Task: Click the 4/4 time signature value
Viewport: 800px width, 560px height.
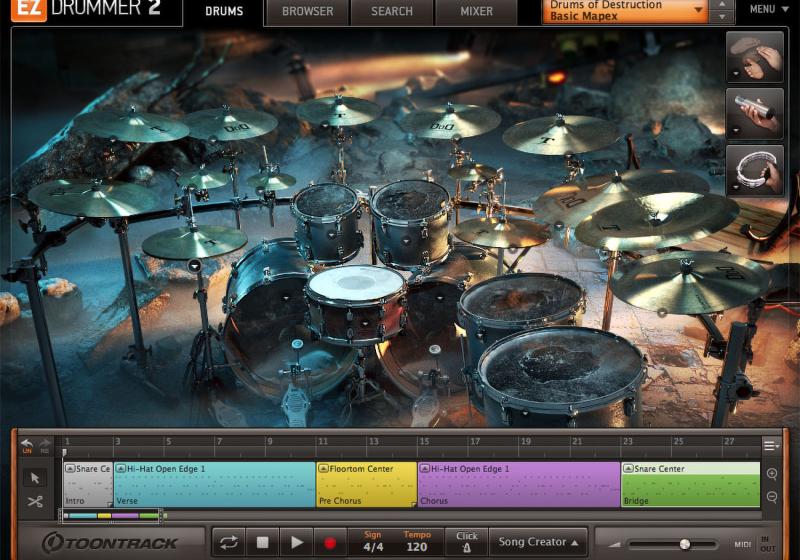Action: coord(373,547)
